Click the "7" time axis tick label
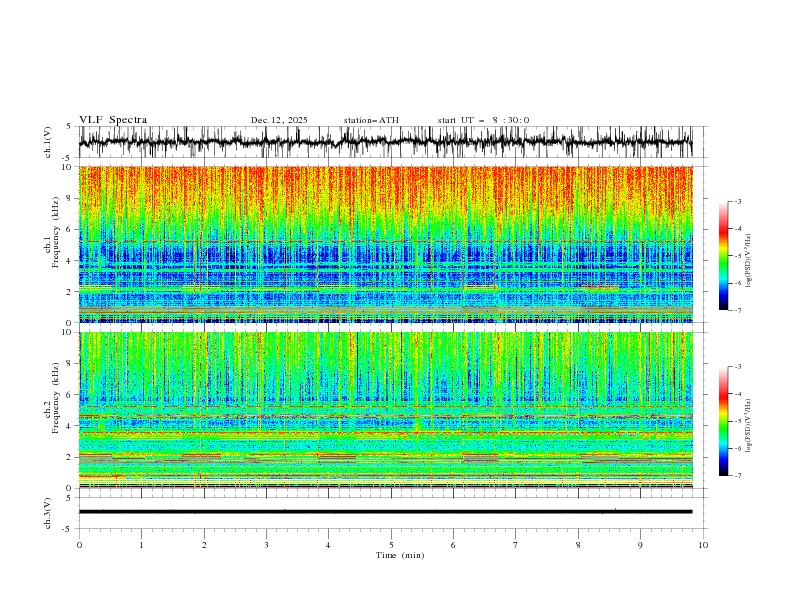This screenshot has height=612, width=792. 516,545
